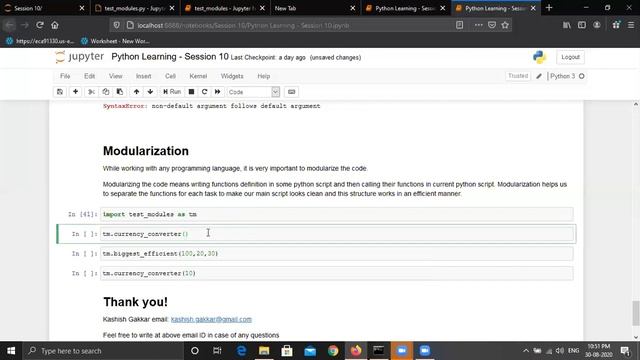Open the View menu
The height and width of the screenshot is (360, 640).
click(116, 76)
